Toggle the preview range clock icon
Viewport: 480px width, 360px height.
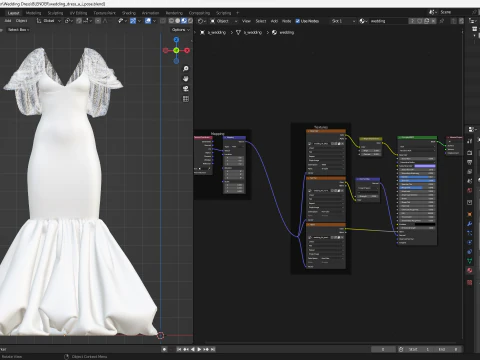[401, 349]
